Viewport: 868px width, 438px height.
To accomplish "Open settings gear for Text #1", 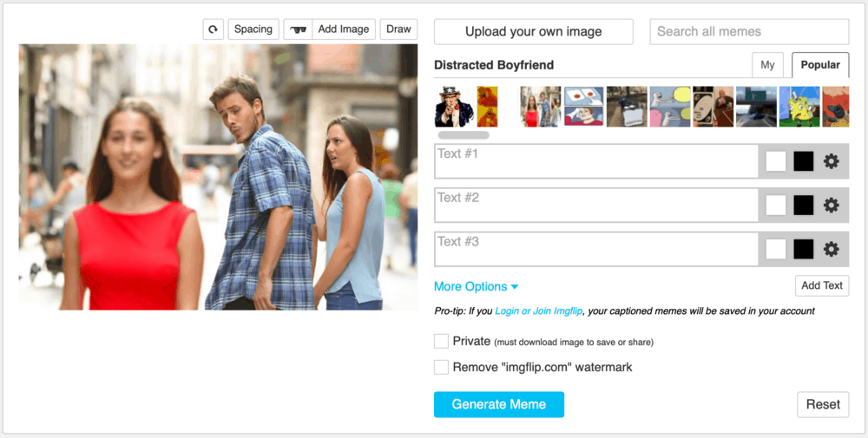I will click(831, 161).
